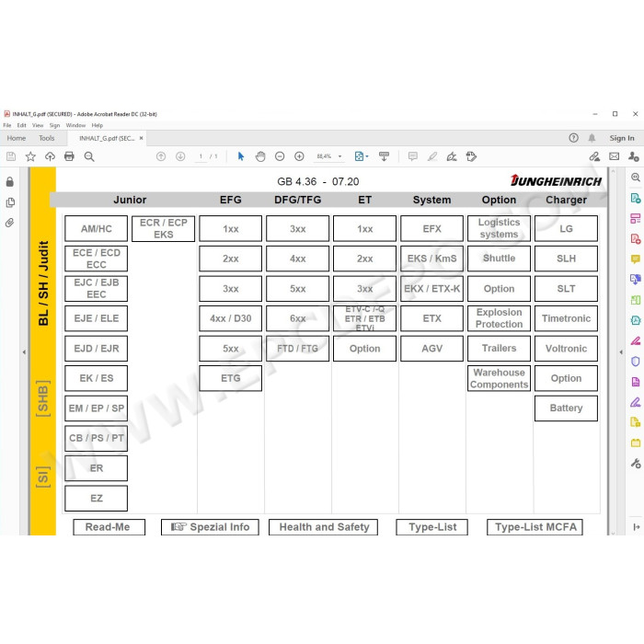Select the EFX System box
The image size is (644, 644).
pos(431,228)
